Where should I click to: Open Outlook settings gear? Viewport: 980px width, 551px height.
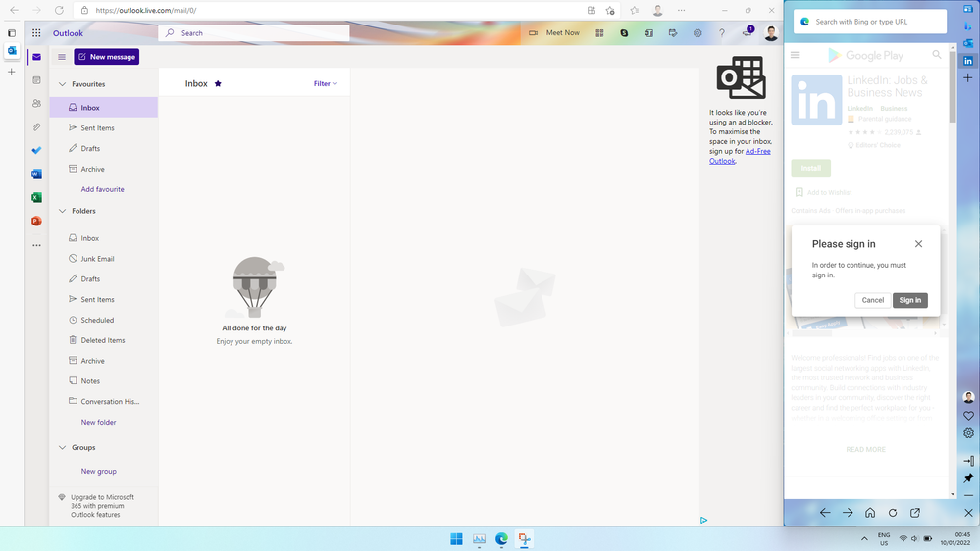coord(697,33)
